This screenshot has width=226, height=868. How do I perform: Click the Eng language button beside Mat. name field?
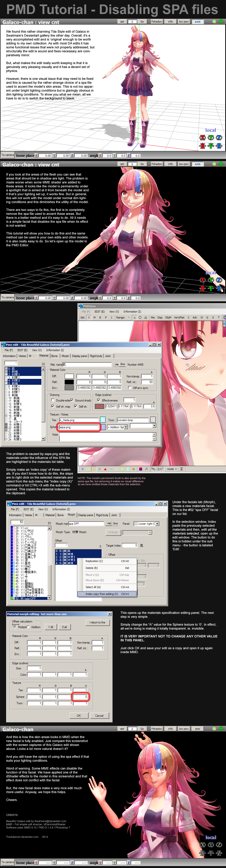[x=122, y=364]
